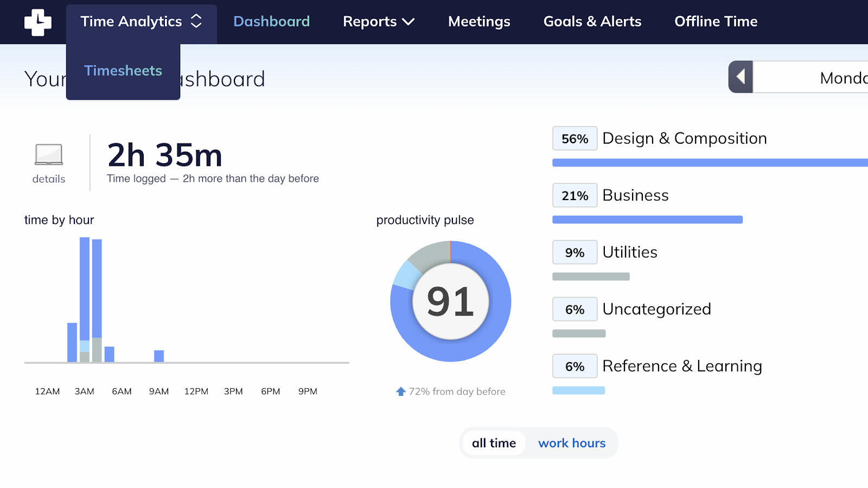Select the all time filter
Image resolution: width=868 pixels, height=488 pixels.
pyautogui.click(x=494, y=443)
